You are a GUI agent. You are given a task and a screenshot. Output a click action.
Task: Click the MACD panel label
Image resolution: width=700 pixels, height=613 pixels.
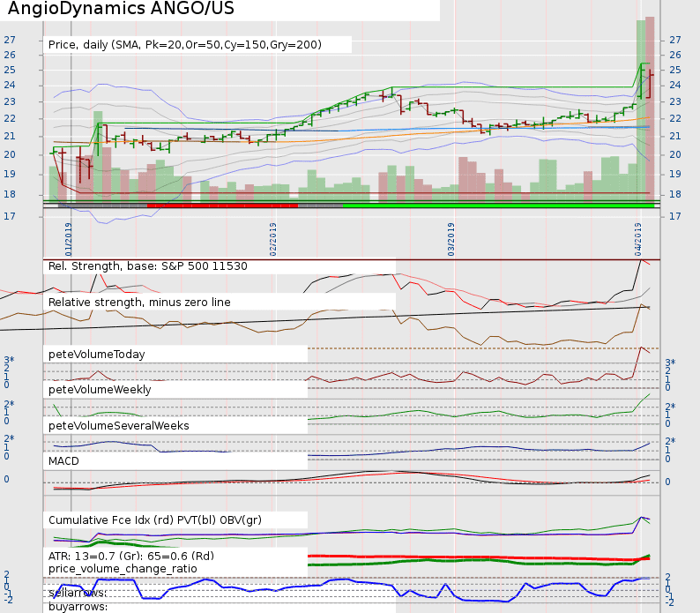(x=63, y=461)
